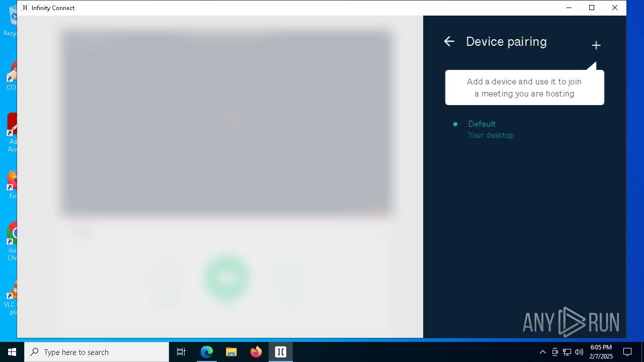This screenshot has width=644, height=362.
Task: Go back using the Device pairing arrow
Action: [449, 42]
